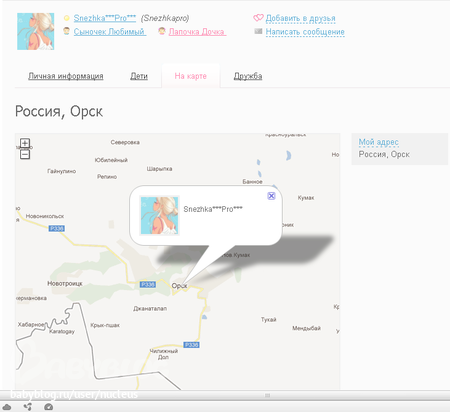Click Написать сообщение link
This screenshot has height=412, width=450.
(305, 32)
